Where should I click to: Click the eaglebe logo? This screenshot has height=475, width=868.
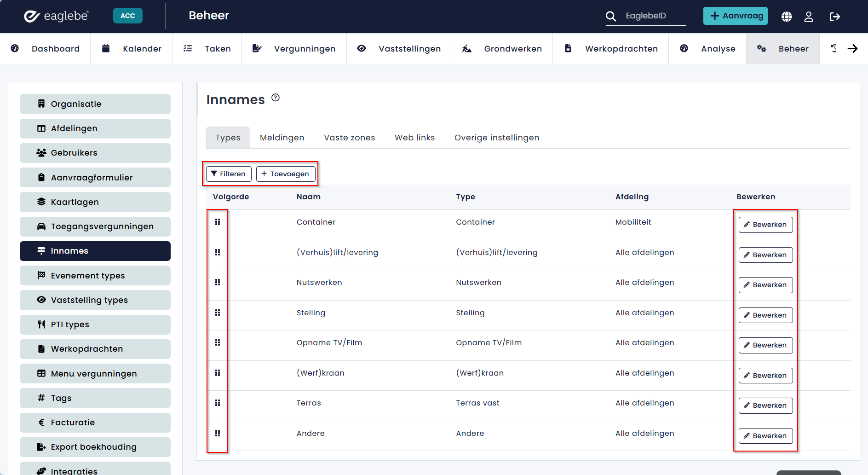[56, 16]
